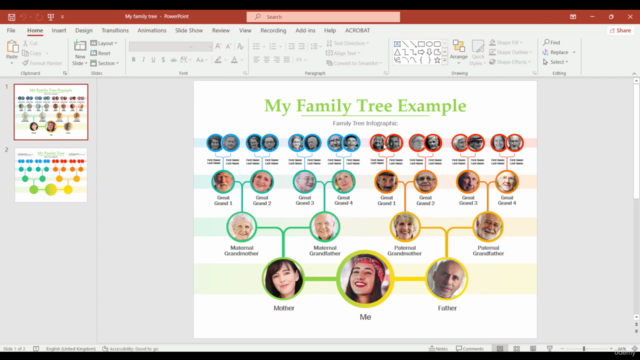Viewport: 640px width, 360px height.
Task: Open the Shape Outline dropdown
Action: tap(511, 52)
